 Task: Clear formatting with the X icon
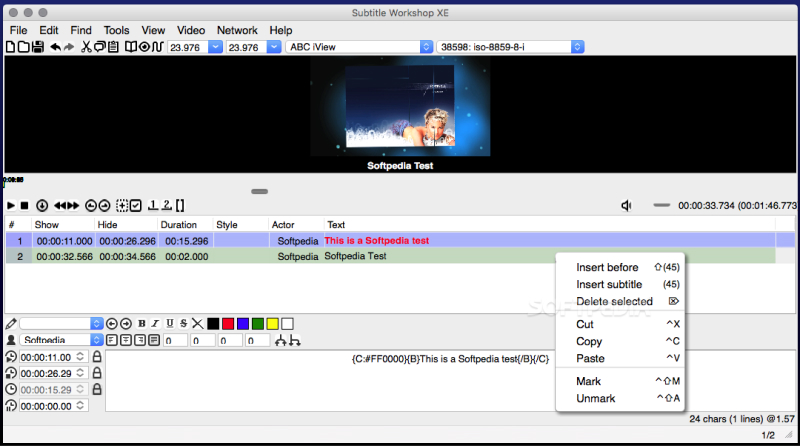[197, 324]
